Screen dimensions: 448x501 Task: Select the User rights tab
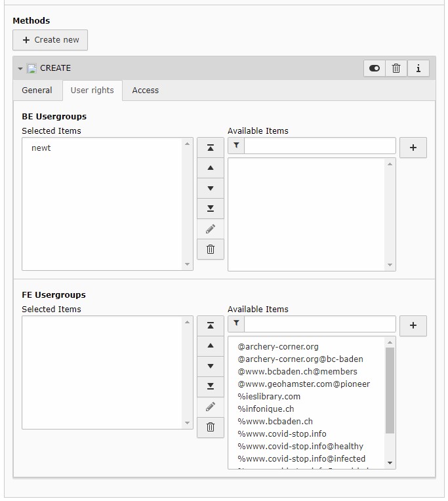pyautogui.click(x=92, y=90)
